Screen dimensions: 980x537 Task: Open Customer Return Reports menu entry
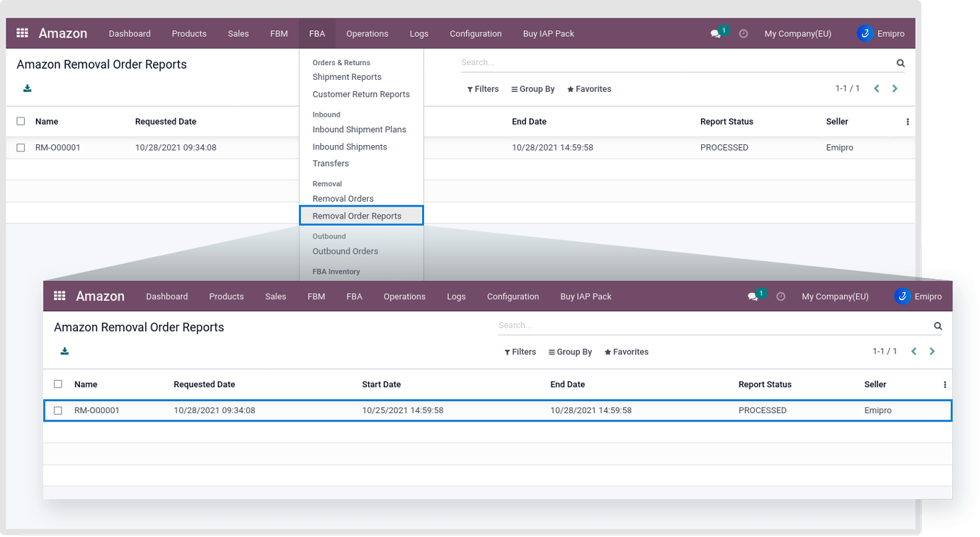[361, 94]
